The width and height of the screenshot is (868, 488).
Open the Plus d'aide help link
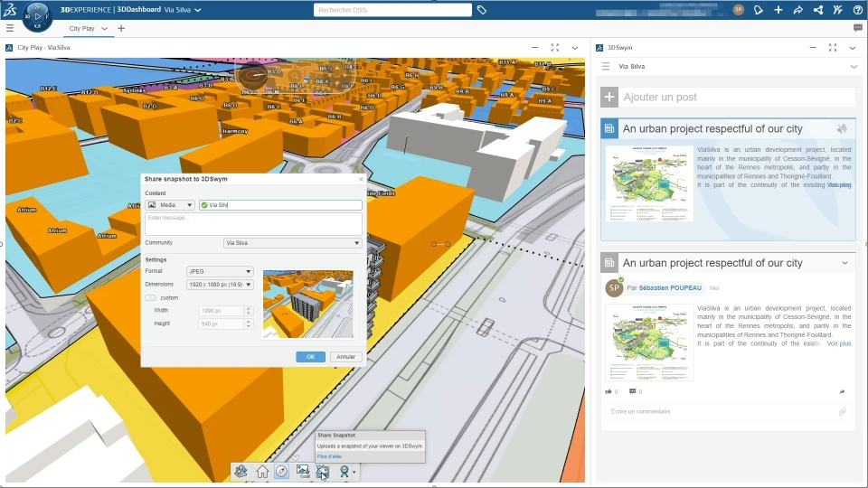[x=329, y=456]
